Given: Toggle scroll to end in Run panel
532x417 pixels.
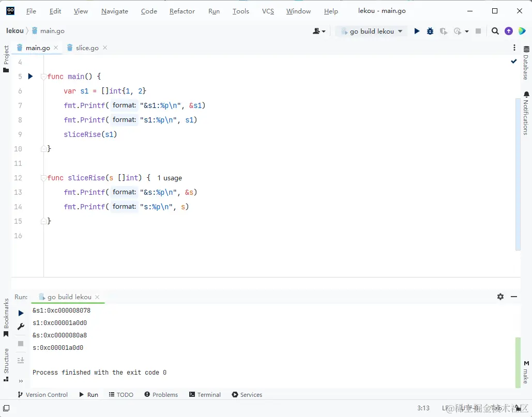Looking at the screenshot, I should click(x=21, y=360).
